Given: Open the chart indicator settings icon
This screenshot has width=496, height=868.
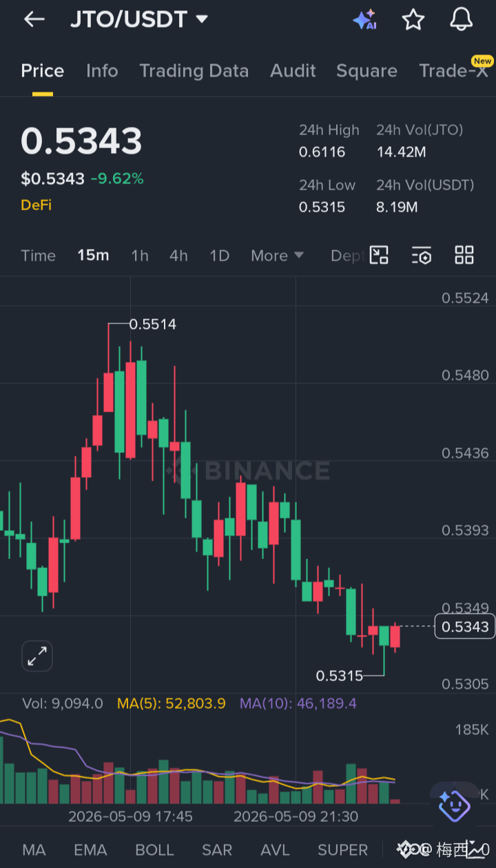Looking at the screenshot, I should (422, 256).
